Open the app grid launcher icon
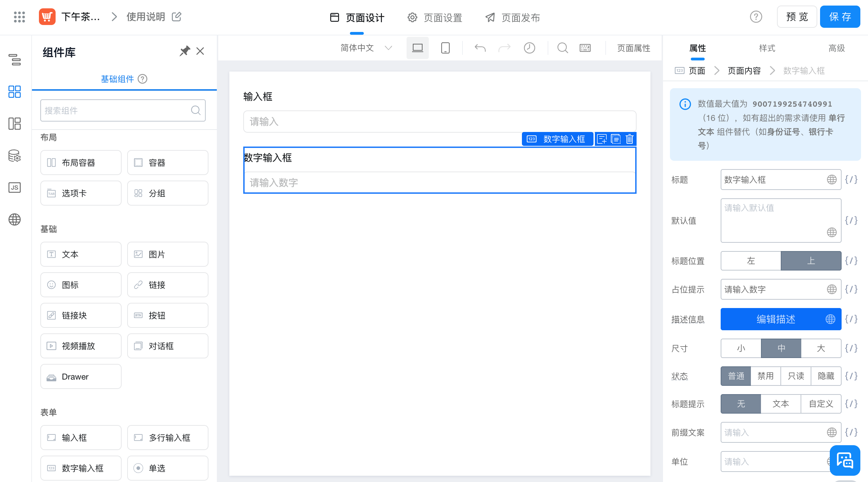The image size is (868, 482). point(19,17)
